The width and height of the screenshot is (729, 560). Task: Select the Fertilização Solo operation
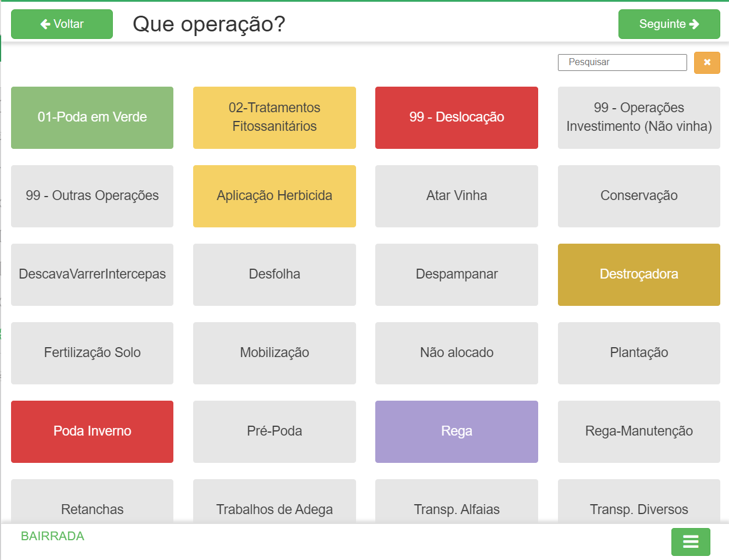click(91, 353)
